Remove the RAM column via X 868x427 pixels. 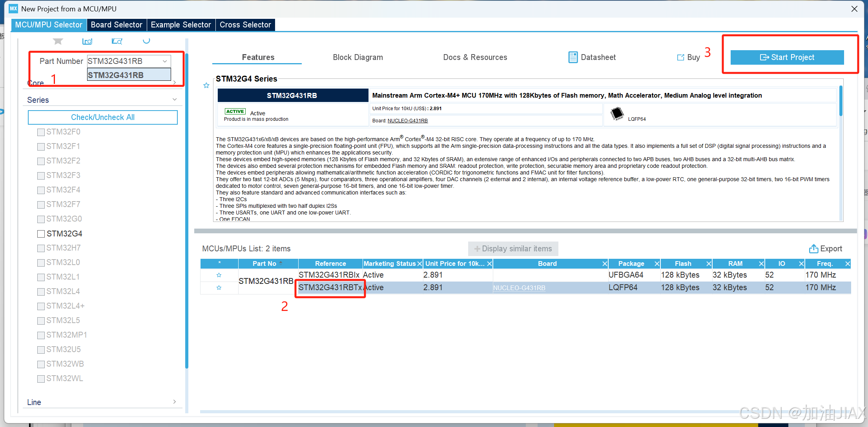pyautogui.click(x=761, y=264)
